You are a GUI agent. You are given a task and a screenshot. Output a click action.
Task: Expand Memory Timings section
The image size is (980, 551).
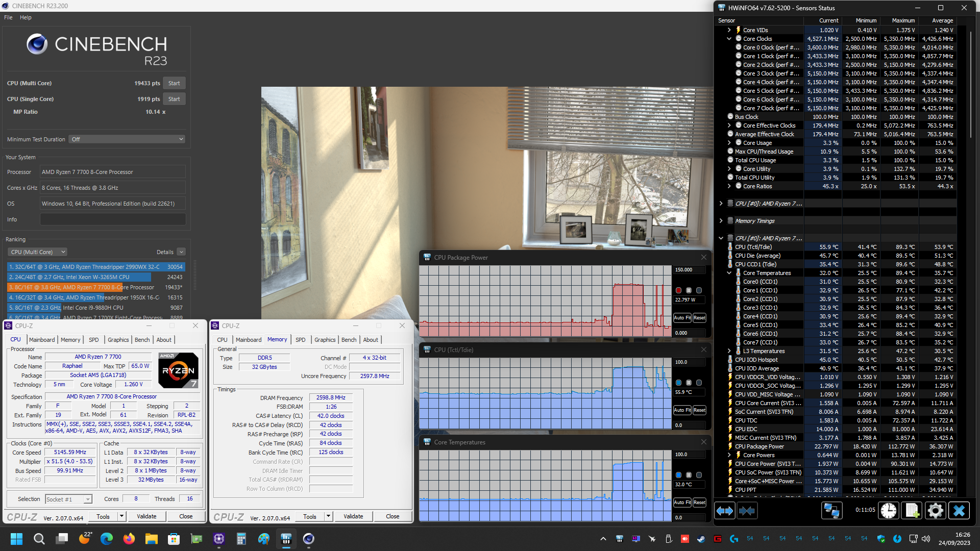(x=721, y=221)
